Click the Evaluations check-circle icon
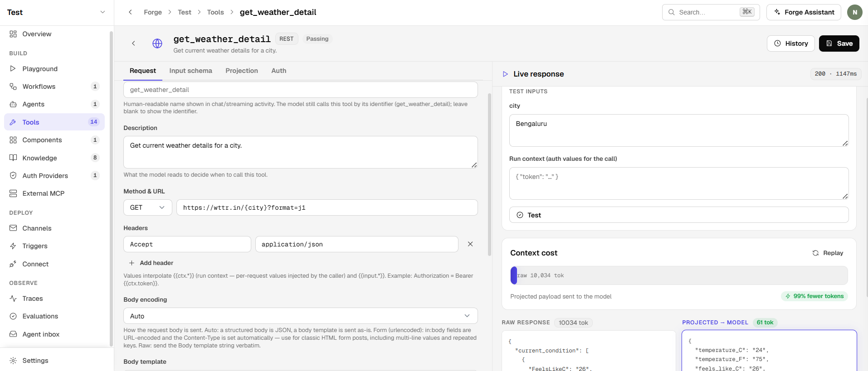 pyautogui.click(x=13, y=316)
